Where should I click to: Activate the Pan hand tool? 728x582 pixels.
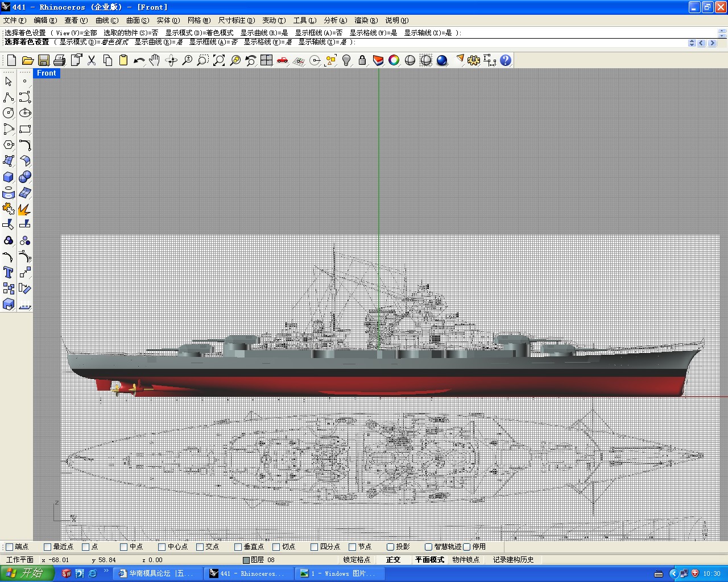(x=155, y=60)
